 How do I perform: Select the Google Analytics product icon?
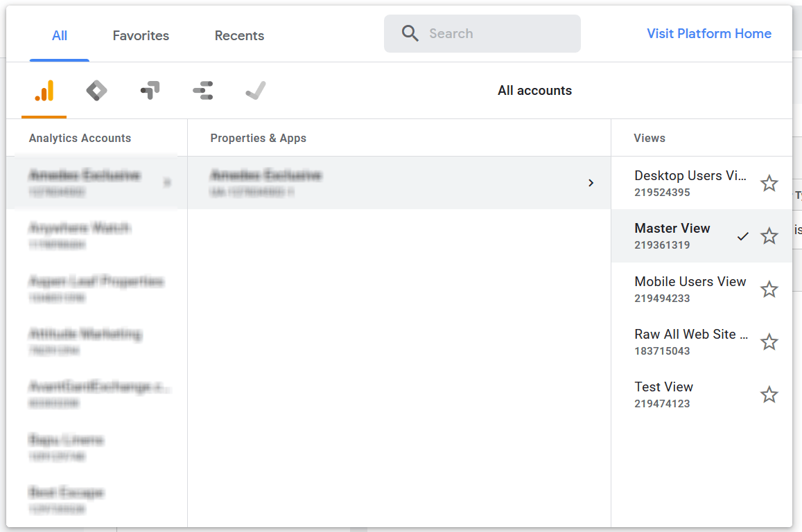click(42, 90)
